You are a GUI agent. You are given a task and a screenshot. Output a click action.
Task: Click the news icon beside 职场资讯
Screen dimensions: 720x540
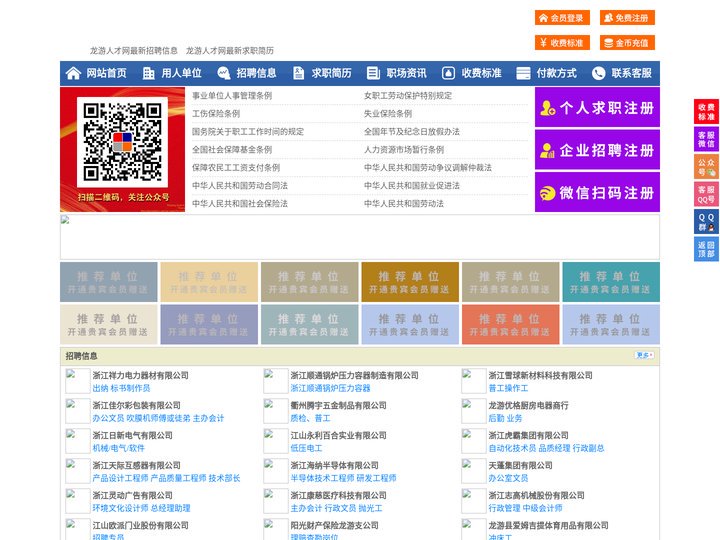click(373, 73)
